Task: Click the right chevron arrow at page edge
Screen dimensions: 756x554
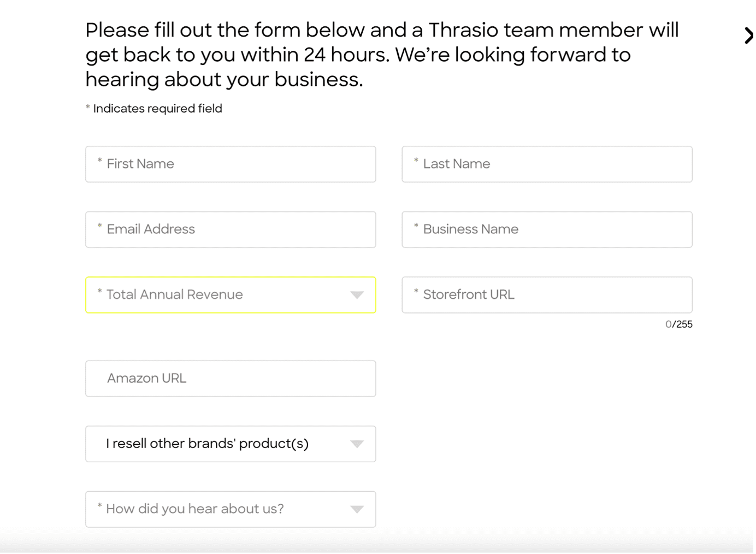Action: 749,36
